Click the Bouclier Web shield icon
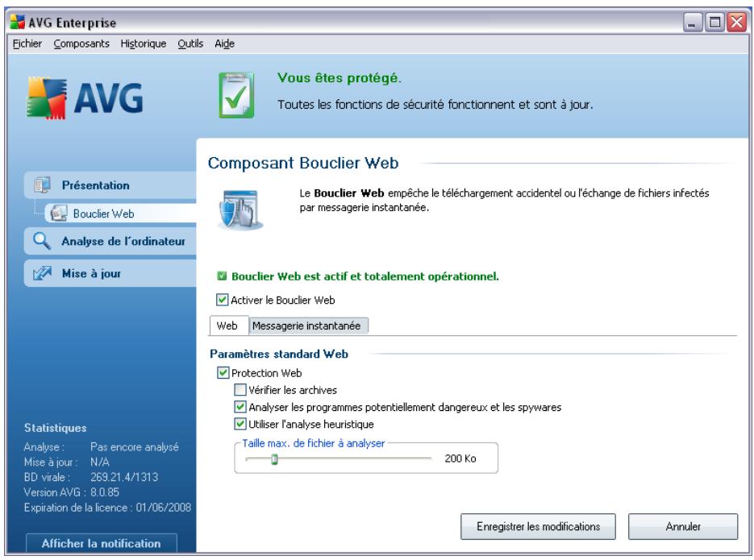Viewport: 754px width, 560px height. 240,209
